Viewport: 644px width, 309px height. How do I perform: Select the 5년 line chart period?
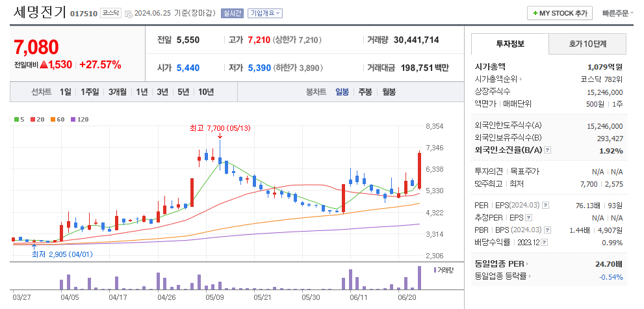tap(183, 92)
